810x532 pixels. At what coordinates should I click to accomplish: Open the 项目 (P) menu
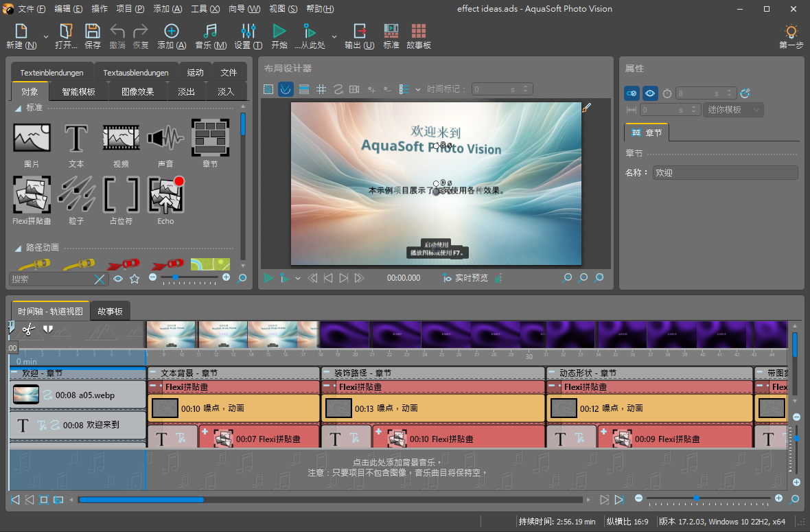pyautogui.click(x=130, y=9)
